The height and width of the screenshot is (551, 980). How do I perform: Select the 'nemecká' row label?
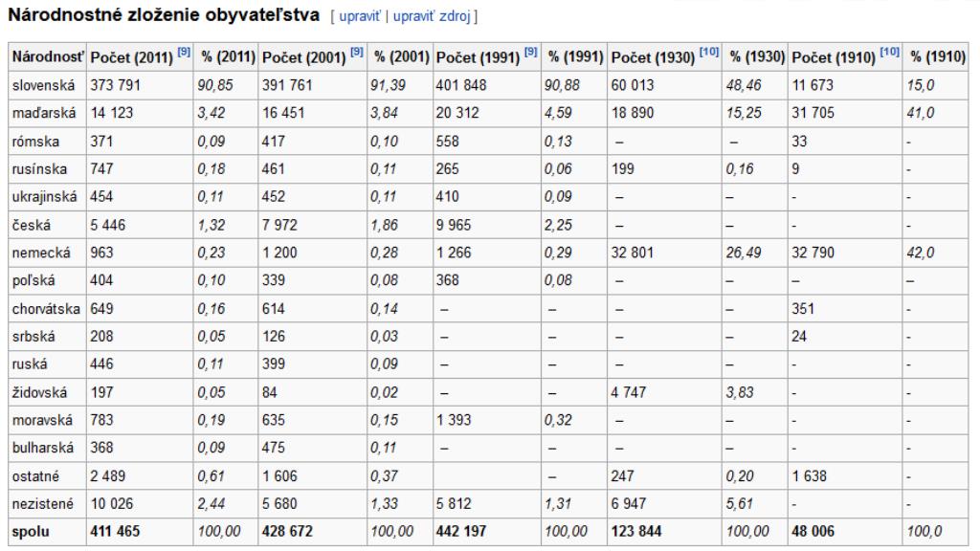[x=41, y=253]
